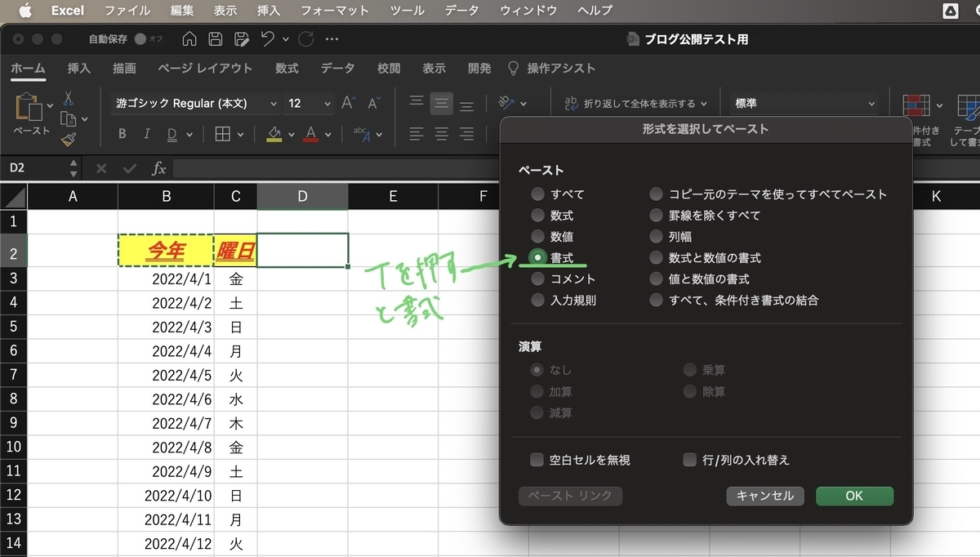
Task: Click the cell Borders grid icon
Action: 222,134
